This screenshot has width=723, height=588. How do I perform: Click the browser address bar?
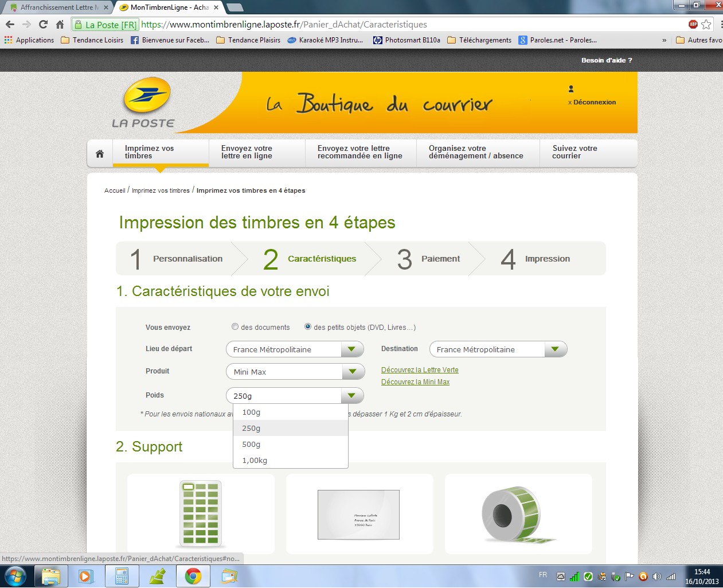(x=378, y=25)
